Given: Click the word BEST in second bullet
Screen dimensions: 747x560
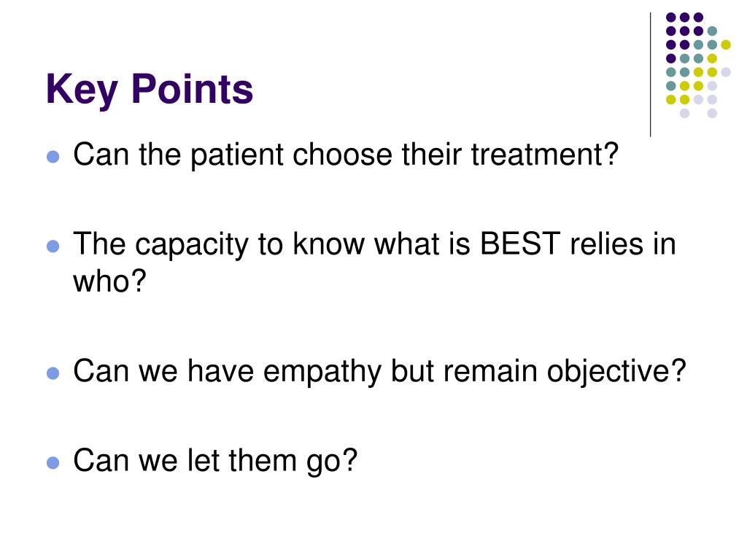Looking at the screenshot, I should click(x=519, y=244).
